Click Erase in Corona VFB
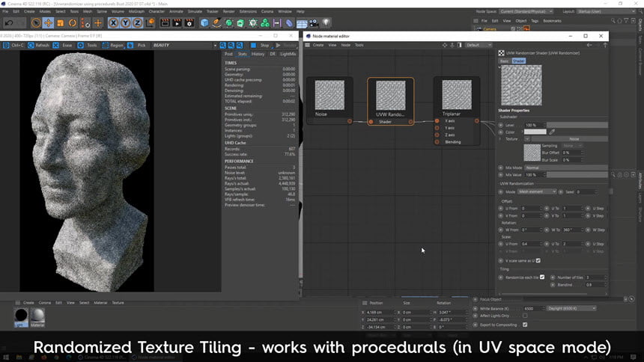Viewport: 644px width, 362px height. (63, 45)
